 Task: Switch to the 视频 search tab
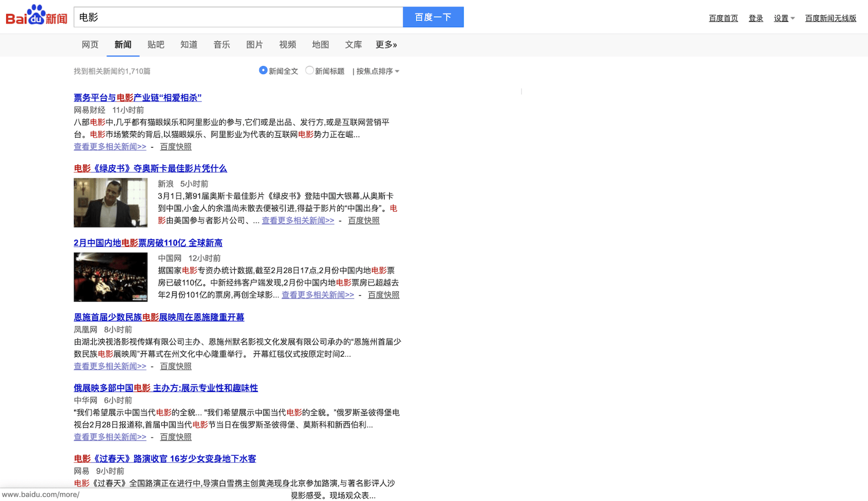[x=287, y=44]
